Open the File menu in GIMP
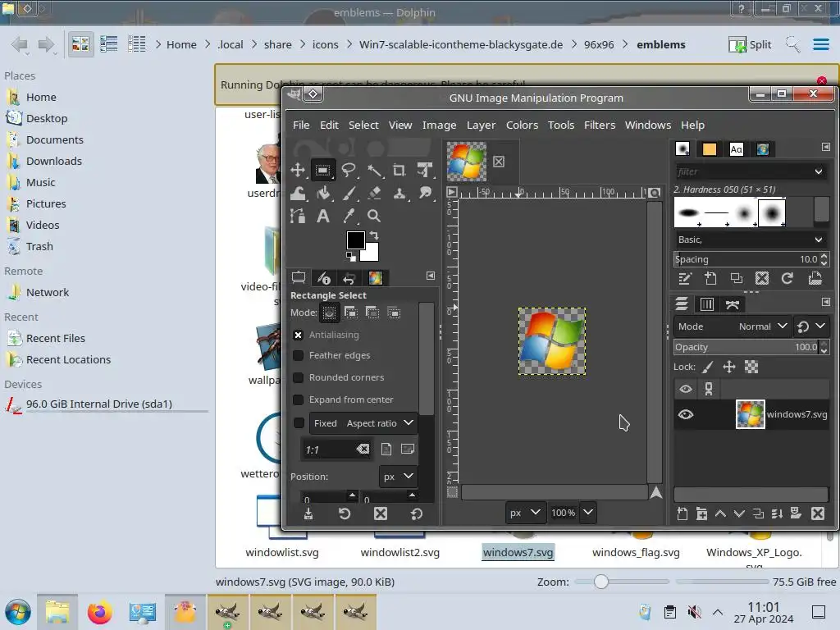The width and height of the screenshot is (840, 630). click(x=301, y=125)
